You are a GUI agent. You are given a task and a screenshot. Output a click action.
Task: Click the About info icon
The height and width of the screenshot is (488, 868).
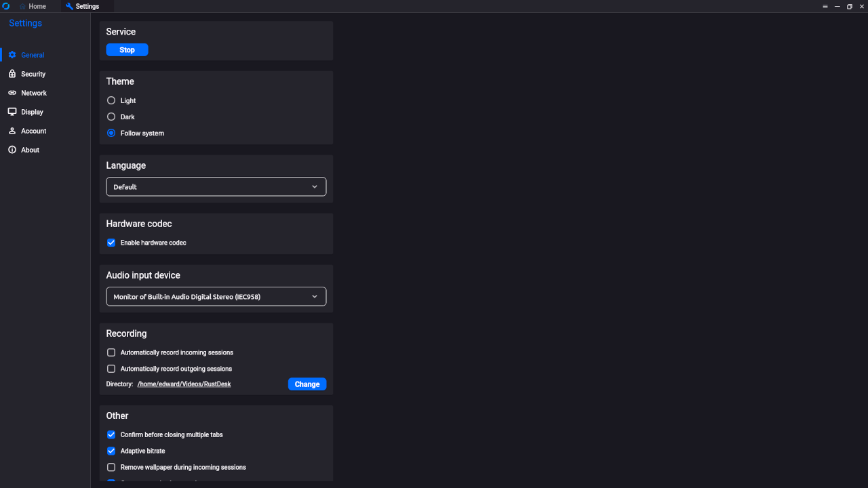click(x=12, y=150)
